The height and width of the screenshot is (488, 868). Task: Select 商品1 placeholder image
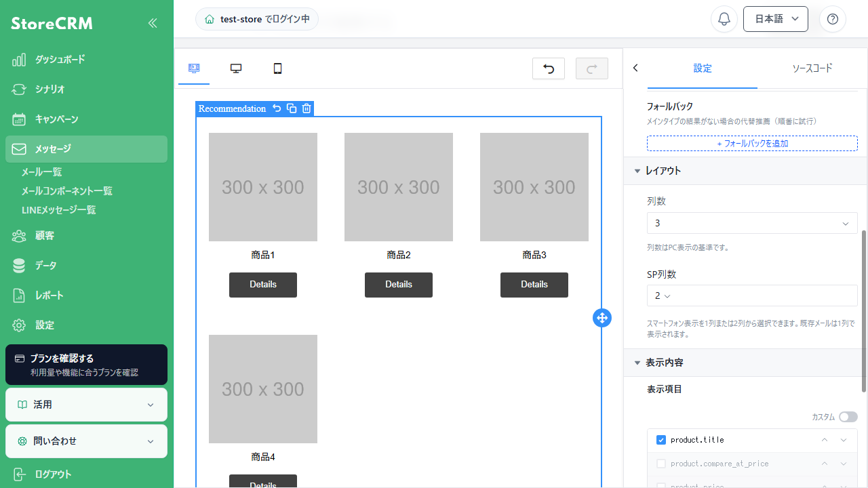[x=263, y=187]
